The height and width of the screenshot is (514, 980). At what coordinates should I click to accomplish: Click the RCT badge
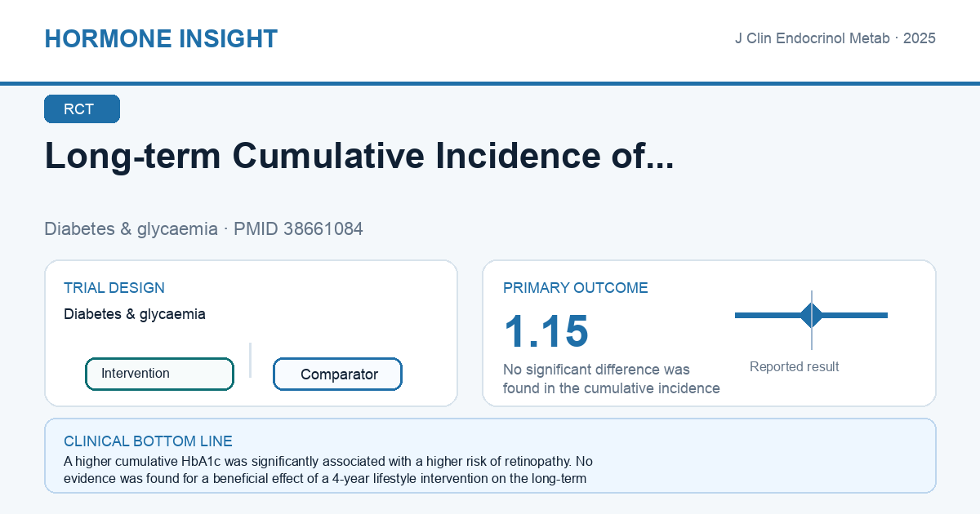pyautogui.click(x=82, y=109)
